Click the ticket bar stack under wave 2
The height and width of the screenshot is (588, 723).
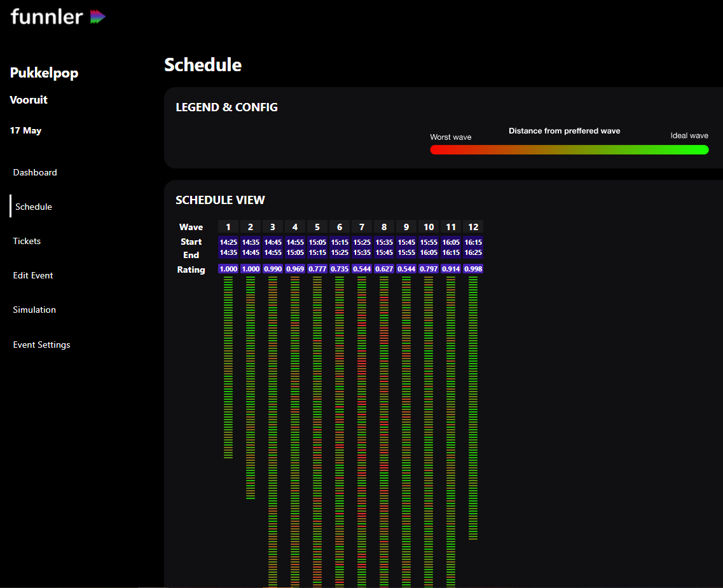pos(251,388)
